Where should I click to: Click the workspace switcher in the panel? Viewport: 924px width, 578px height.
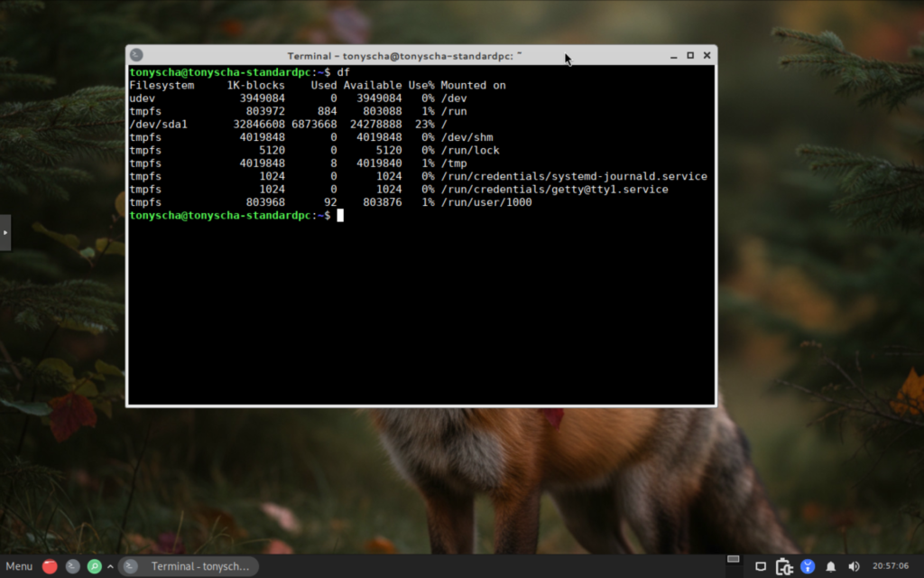tap(733, 559)
